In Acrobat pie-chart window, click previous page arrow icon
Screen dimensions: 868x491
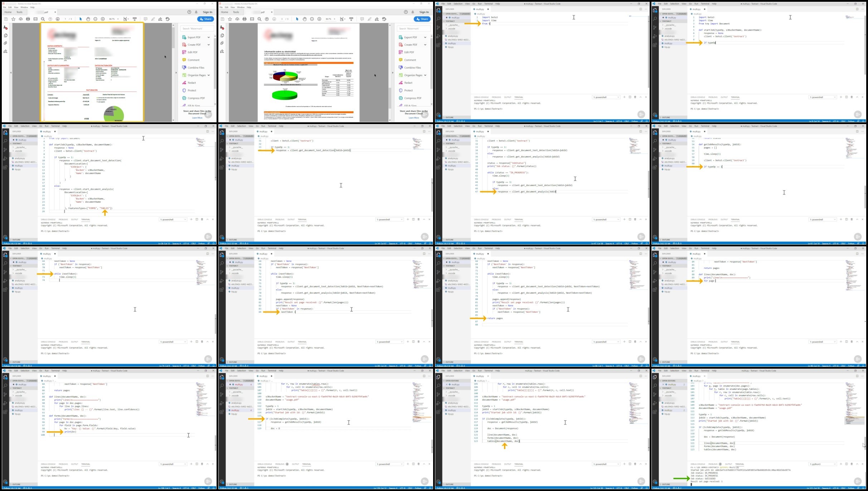267,19
